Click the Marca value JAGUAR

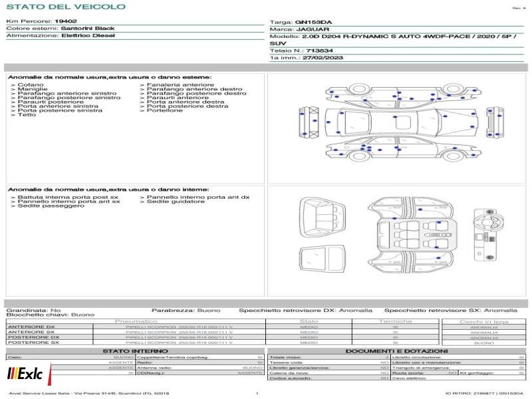(313, 29)
